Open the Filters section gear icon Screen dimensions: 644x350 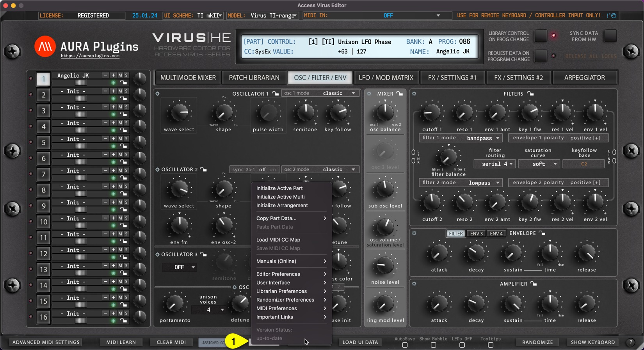pos(414,94)
